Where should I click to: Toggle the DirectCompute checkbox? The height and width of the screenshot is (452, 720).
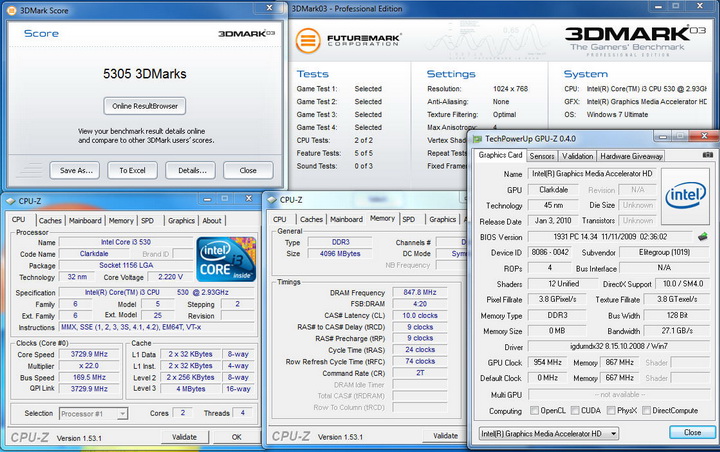647,410
